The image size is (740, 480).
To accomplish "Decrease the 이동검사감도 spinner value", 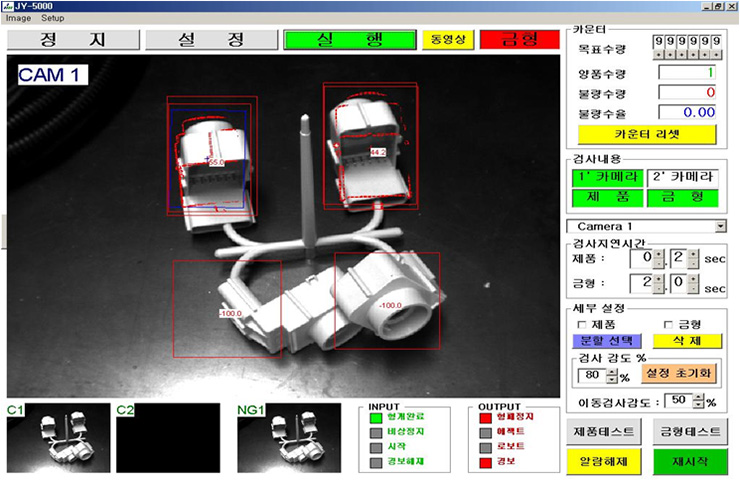I will click(x=699, y=405).
